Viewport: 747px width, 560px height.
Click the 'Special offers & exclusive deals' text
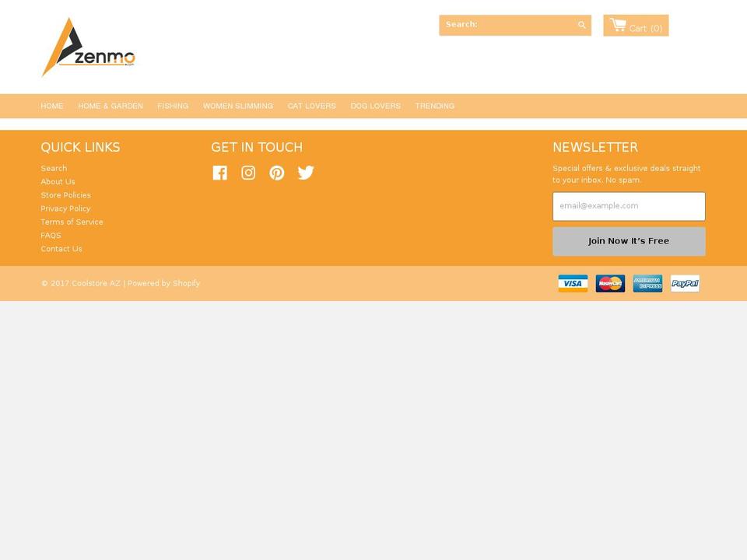[626, 173]
